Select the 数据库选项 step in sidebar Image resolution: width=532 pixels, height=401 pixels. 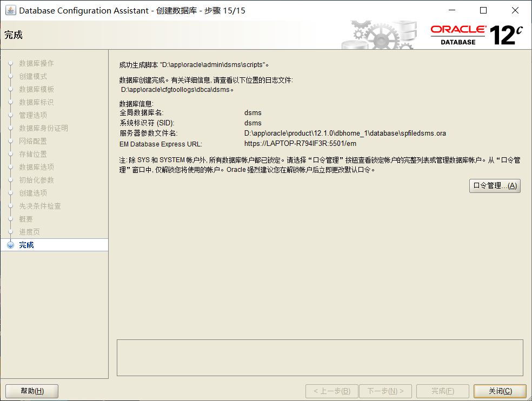tap(36, 167)
